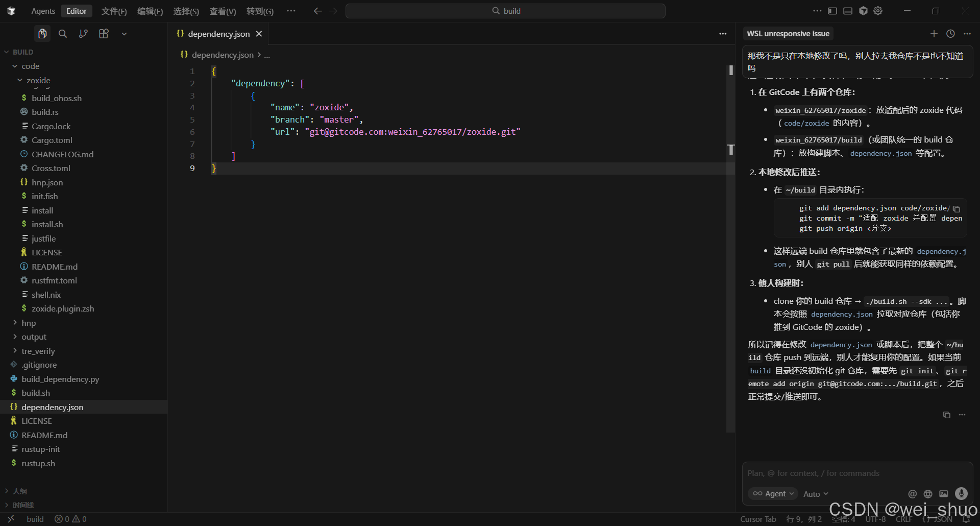Attach an image with picture icon
This screenshot has height=526, width=980.
[944, 494]
